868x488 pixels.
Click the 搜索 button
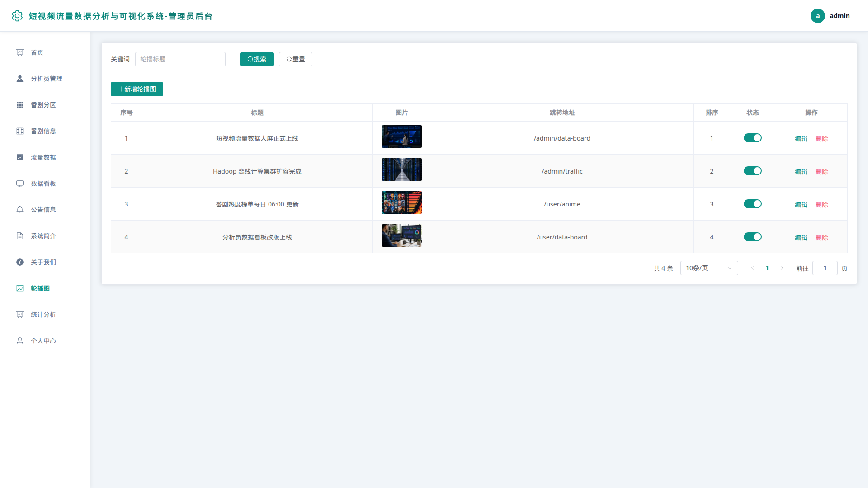256,59
